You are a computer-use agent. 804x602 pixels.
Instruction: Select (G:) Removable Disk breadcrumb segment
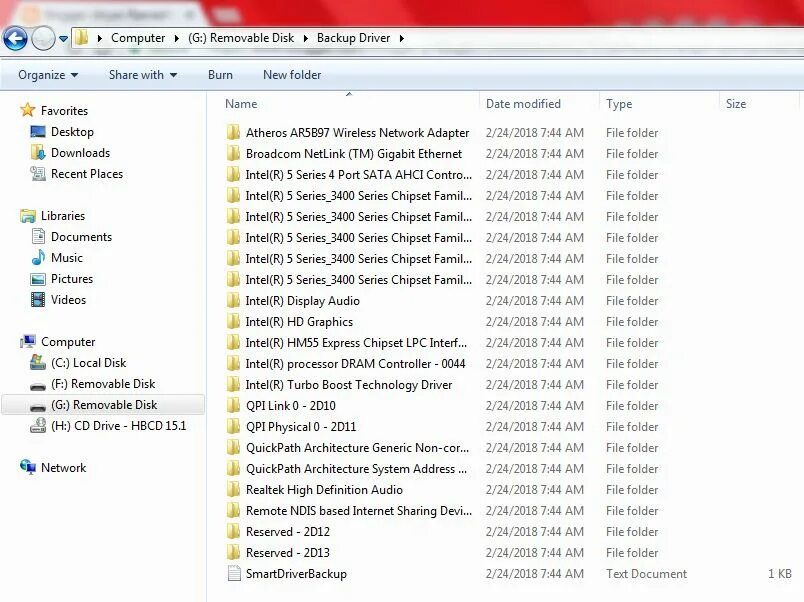click(x=241, y=38)
